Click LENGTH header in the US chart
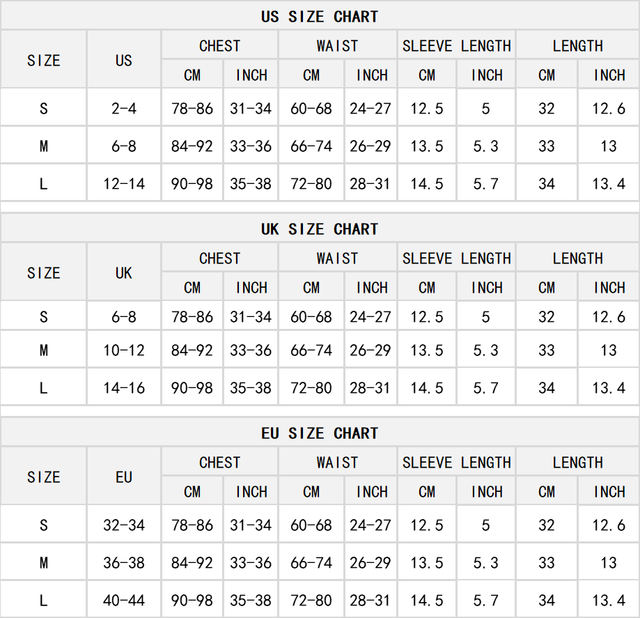The width and height of the screenshot is (640, 618). coord(577,45)
